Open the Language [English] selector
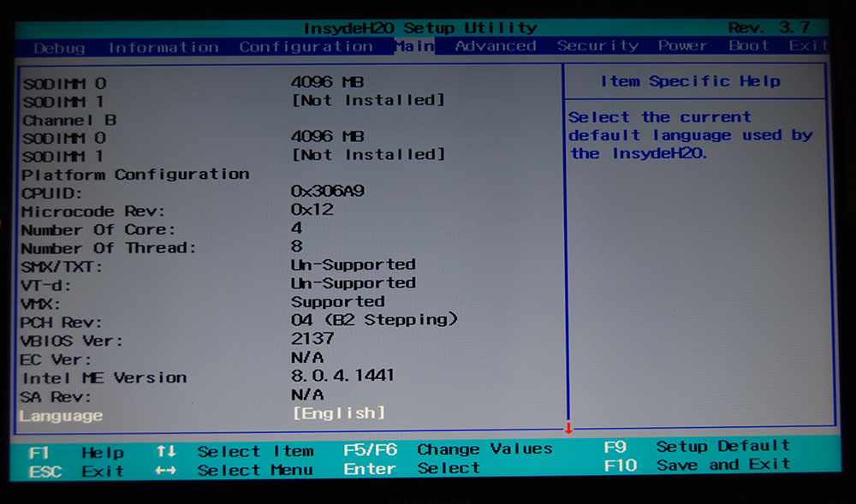Viewport: 856px width, 504px height. pyautogui.click(x=339, y=413)
